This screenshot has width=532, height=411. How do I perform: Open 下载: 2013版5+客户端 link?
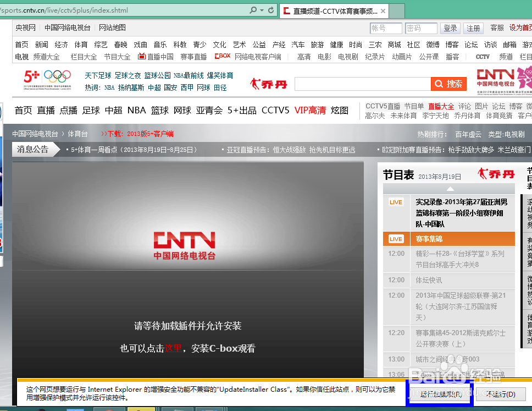pos(140,134)
